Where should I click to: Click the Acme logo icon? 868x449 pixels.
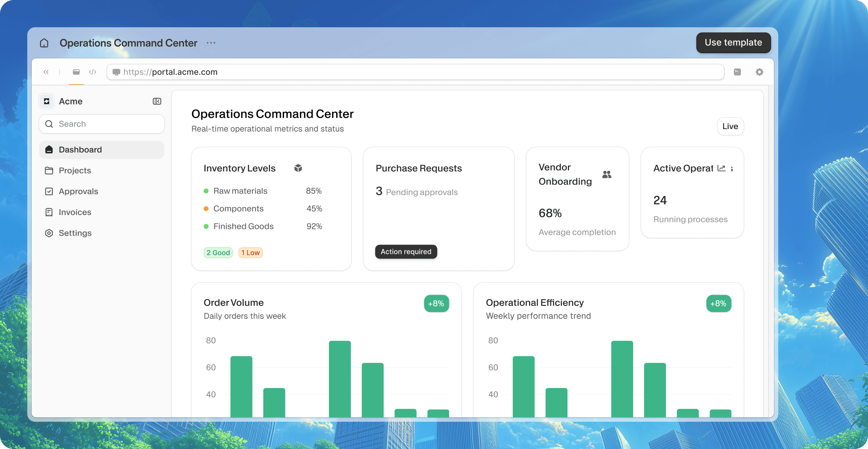tap(47, 101)
